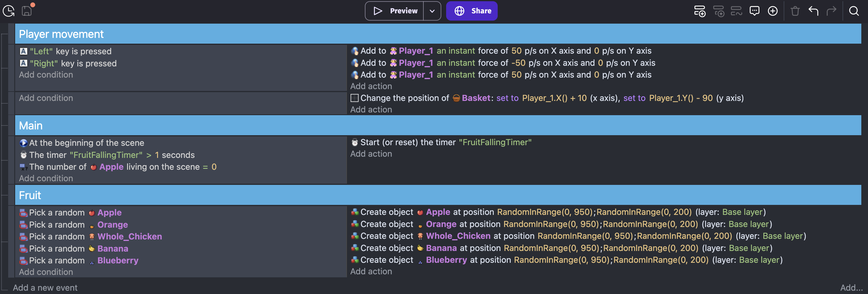Expand the Preview options dropdown arrow
The width and height of the screenshot is (868, 294).
432,11
